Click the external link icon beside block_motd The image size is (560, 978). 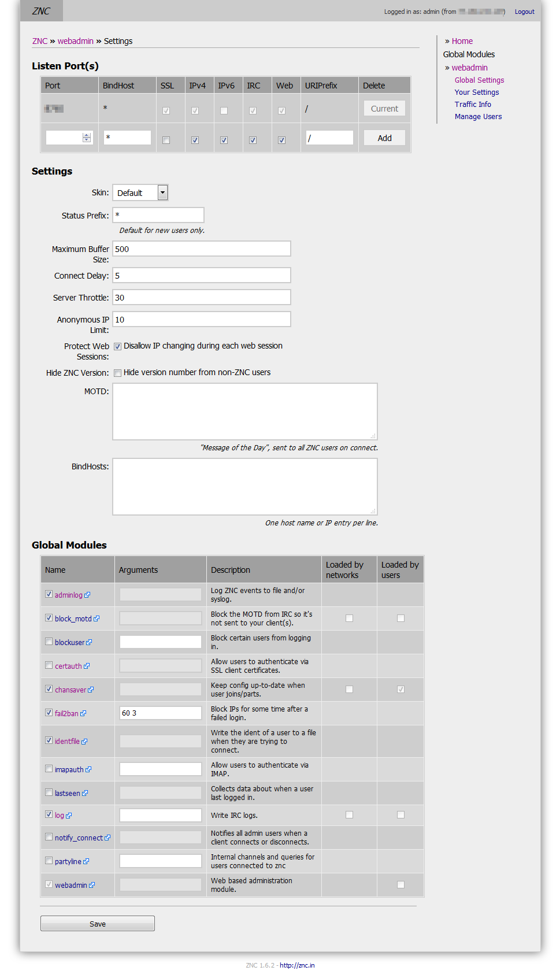pos(97,618)
